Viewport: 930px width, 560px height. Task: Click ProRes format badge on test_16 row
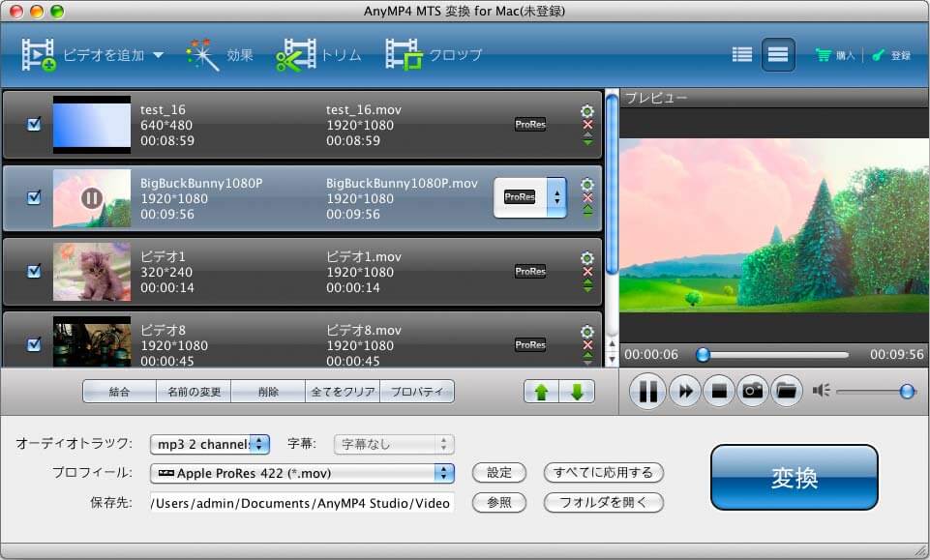pos(530,125)
